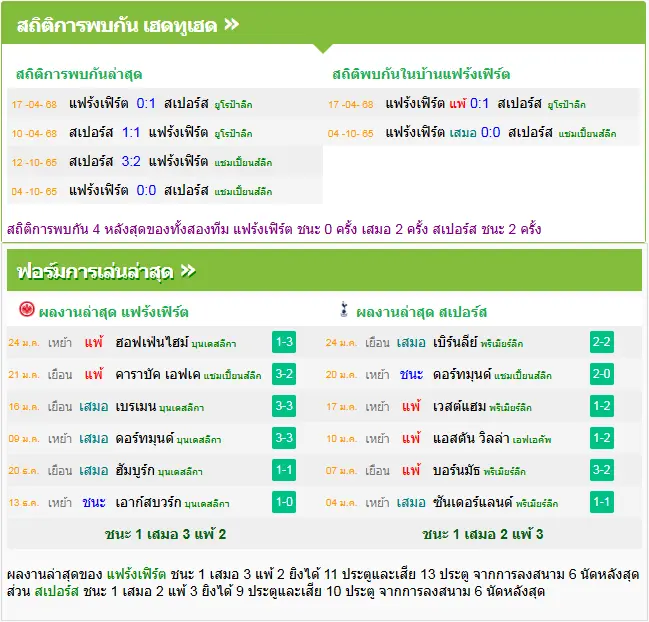Click double-chevron icon beside ฟอร์มการเล่นล่าสุด
The width and height of the screenshot is (649, 622).
188,271
